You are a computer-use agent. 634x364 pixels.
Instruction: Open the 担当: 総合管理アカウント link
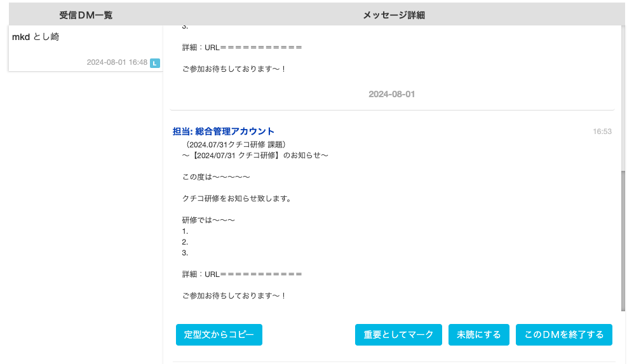click(x=224, y=131)
